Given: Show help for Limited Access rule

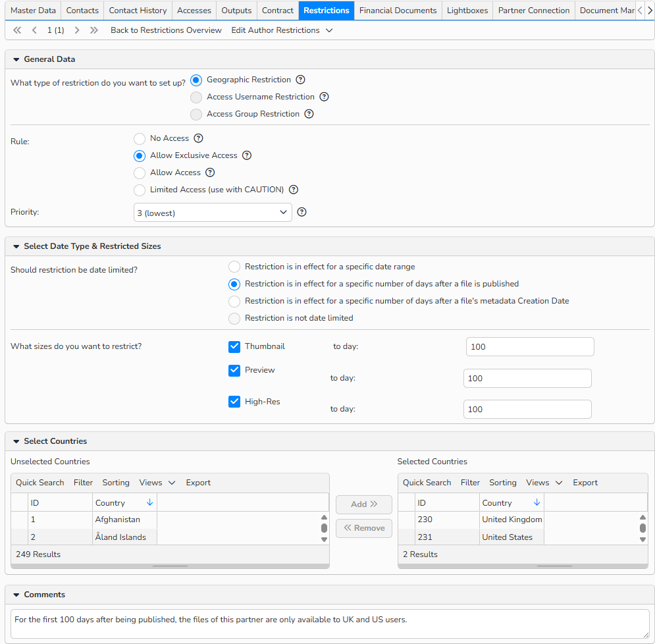Looking at the screenshot, I should pos(294,189).
